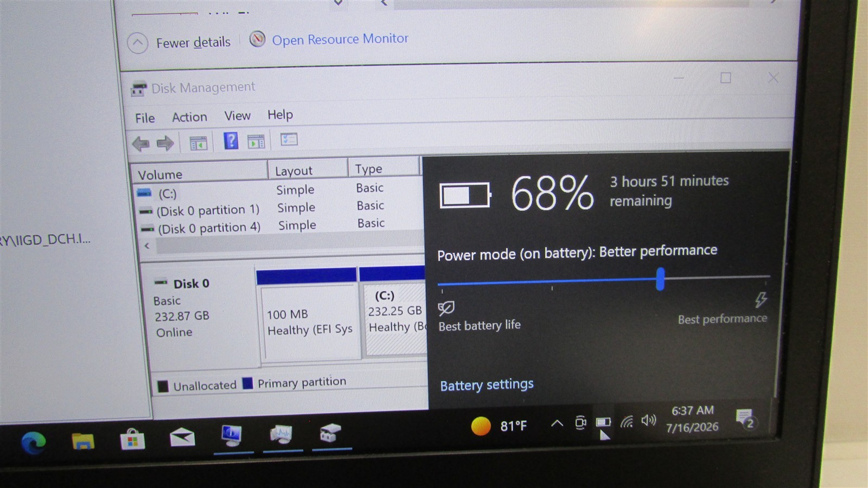Viewport: 868px width, 488px height.
Task: Switch to Task Manager on taskbar
Action: (x=282, y=434)
